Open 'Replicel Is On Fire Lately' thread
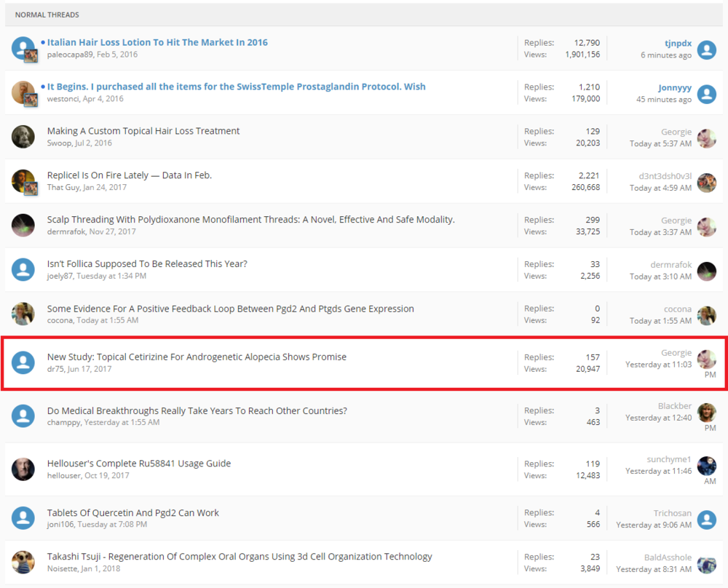 [130, 175]
